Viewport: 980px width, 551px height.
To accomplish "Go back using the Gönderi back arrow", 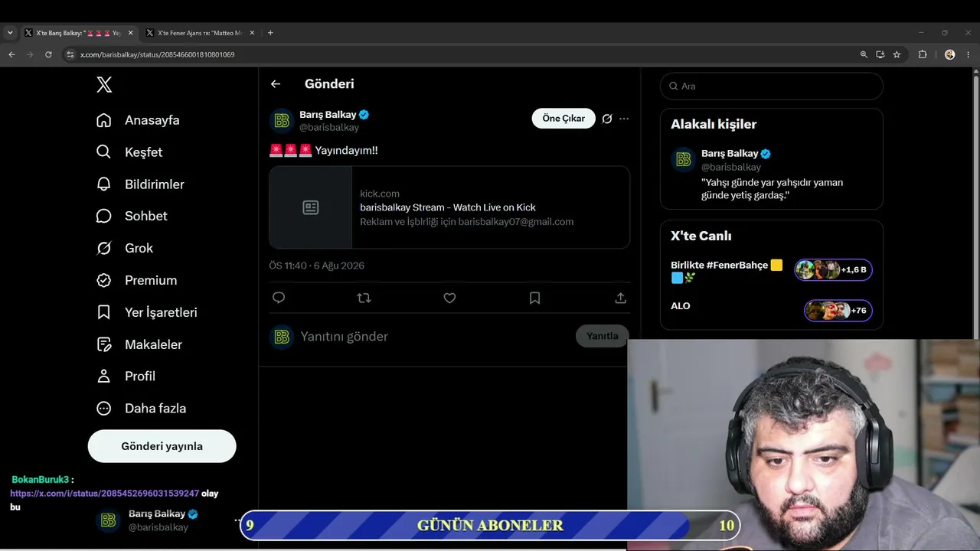I will [x=276, y=84].
